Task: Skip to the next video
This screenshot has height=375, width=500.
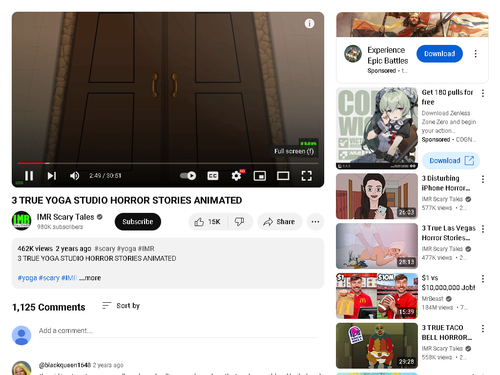Action: click(x=51, y=176)
